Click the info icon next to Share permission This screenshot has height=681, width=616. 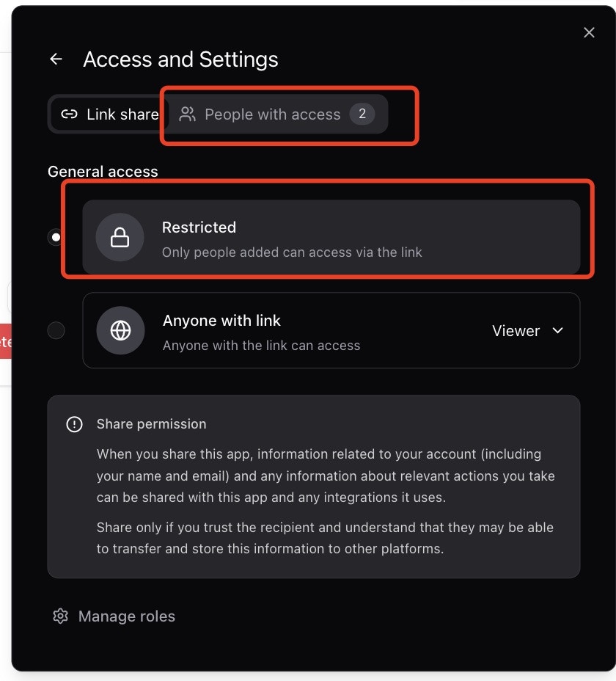click(x=74, y=423)
